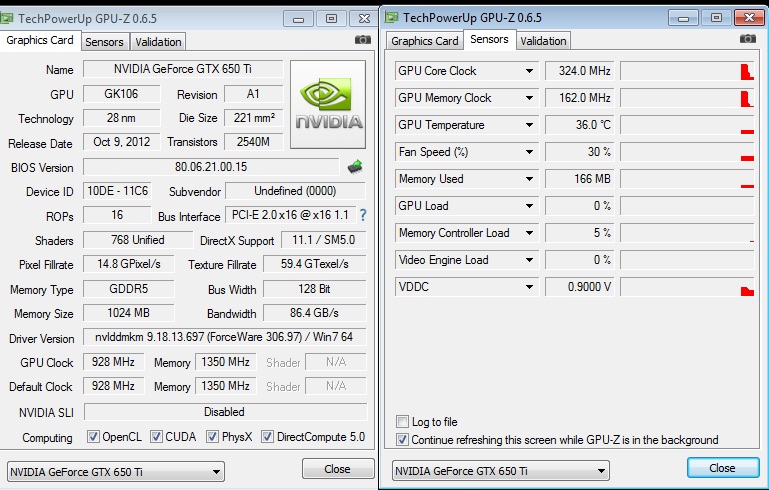
Task: Switch to Graphics Card tab in right window
Action: (x=425, y=41)
